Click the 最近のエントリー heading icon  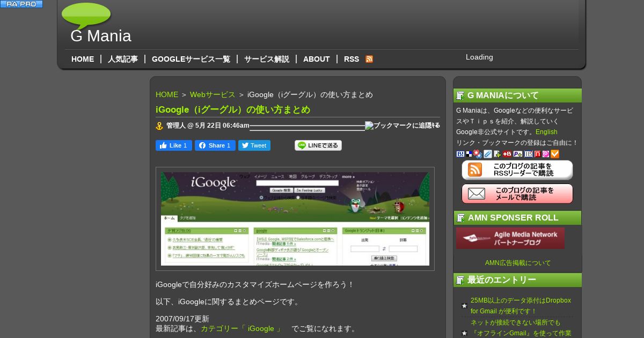coord(460,280)
